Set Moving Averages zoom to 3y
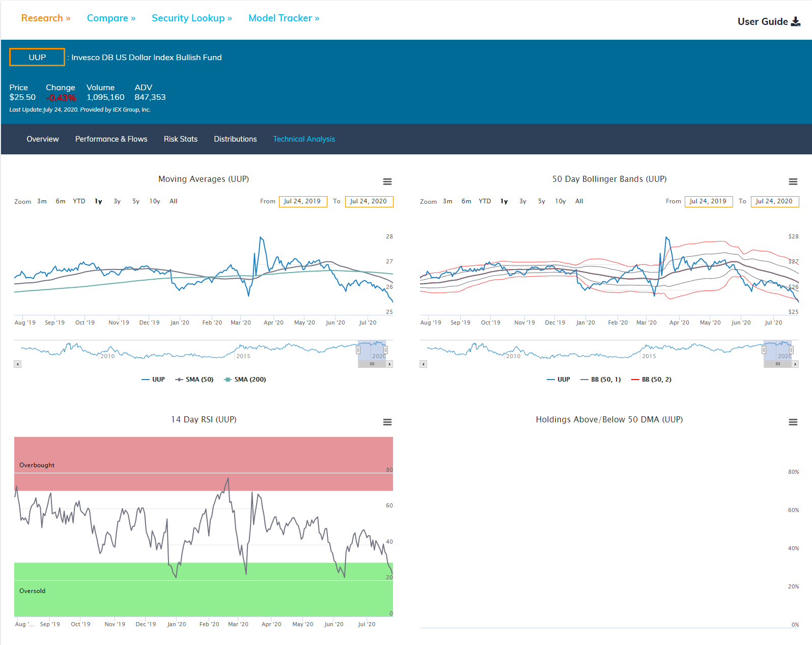This screenshot has width=812, height=645. click(117, 201)
